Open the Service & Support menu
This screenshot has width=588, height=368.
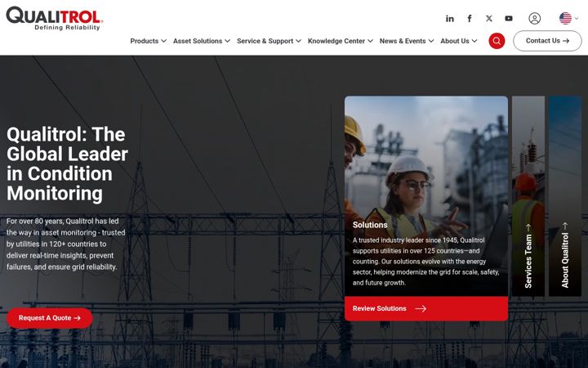(x=269, y=41)
